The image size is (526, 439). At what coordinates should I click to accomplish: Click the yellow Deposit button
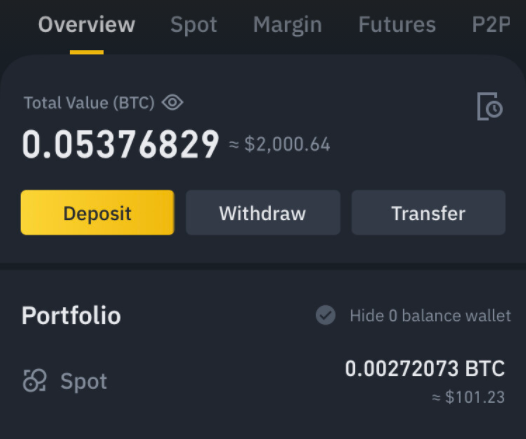coord(97,213)
